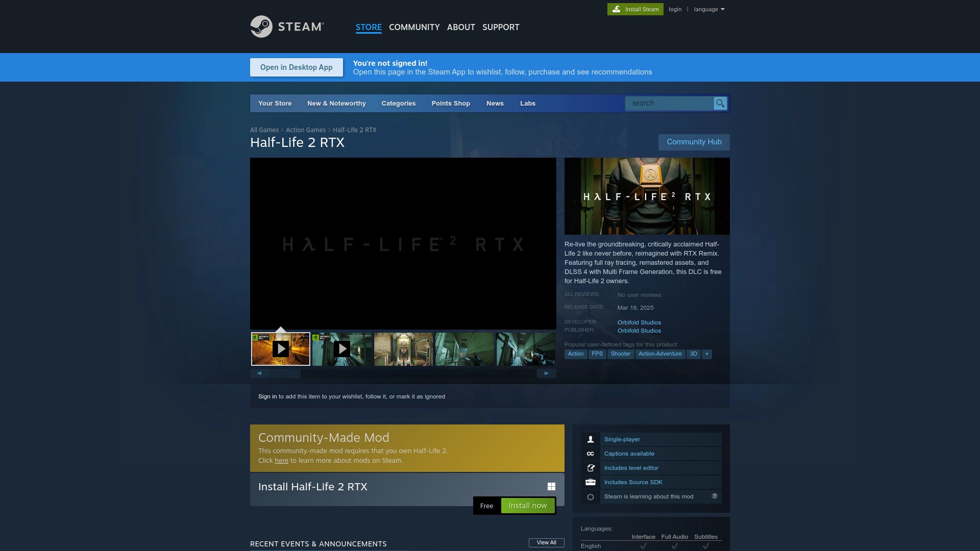Open the News section
Viewport: 980px width, 551px height.
click(x=495, y=103)
